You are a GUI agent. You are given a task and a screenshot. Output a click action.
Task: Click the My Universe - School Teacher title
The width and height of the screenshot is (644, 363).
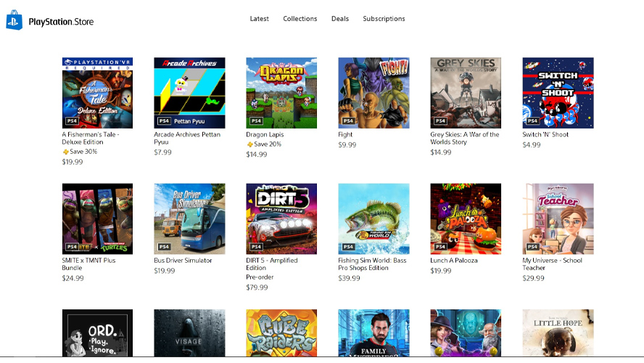click(552, 264)
